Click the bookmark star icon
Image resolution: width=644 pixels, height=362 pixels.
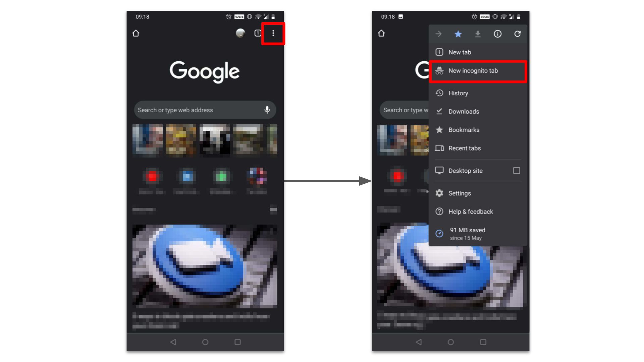[458, 34]
